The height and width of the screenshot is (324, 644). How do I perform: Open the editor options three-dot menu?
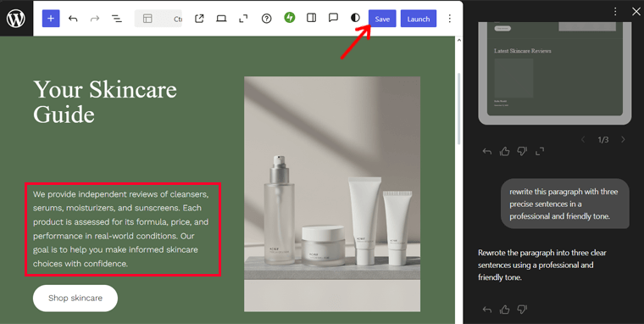point(450,19)
